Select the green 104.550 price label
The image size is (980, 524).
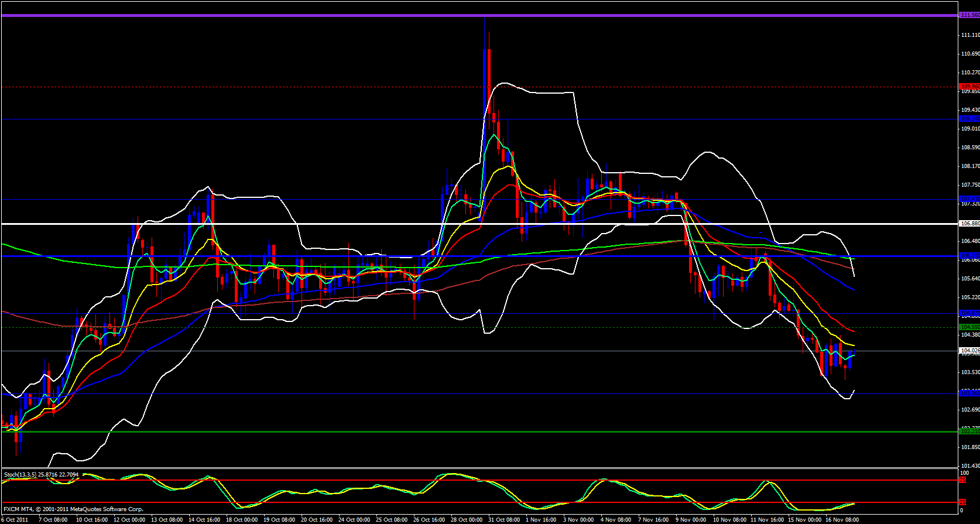click(969, 327)
